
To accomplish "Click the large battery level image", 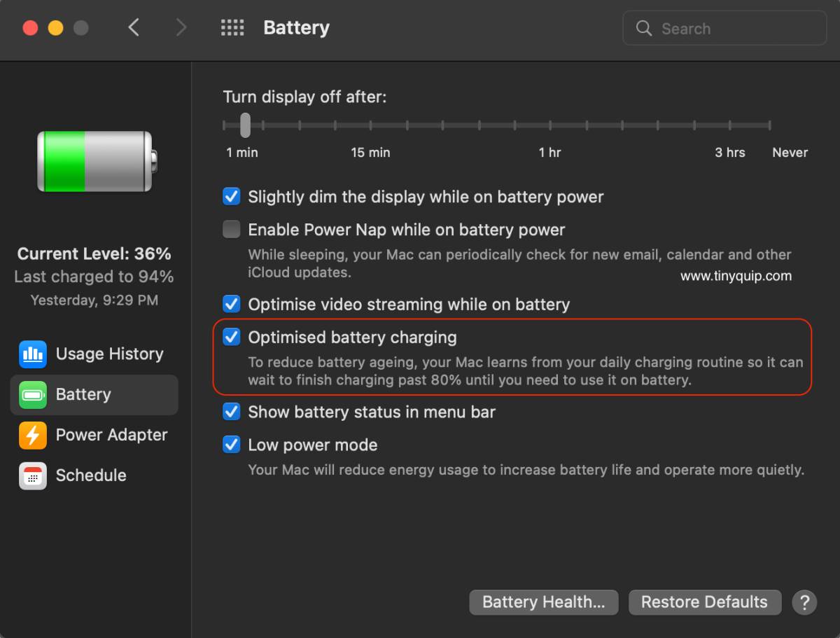I will 97,161.
